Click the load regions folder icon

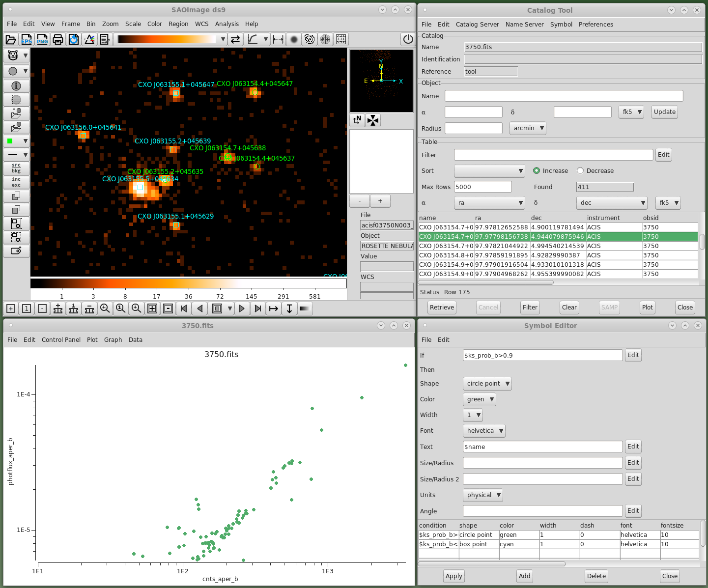[x=16, y=113]
